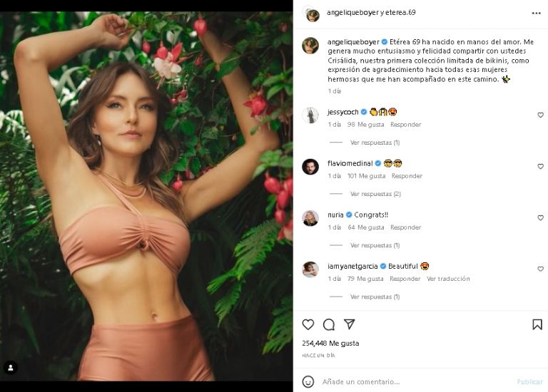Share the post via paper plane icon
The height and width of the screenshot is (392, 548).
(x=350, y=324)
